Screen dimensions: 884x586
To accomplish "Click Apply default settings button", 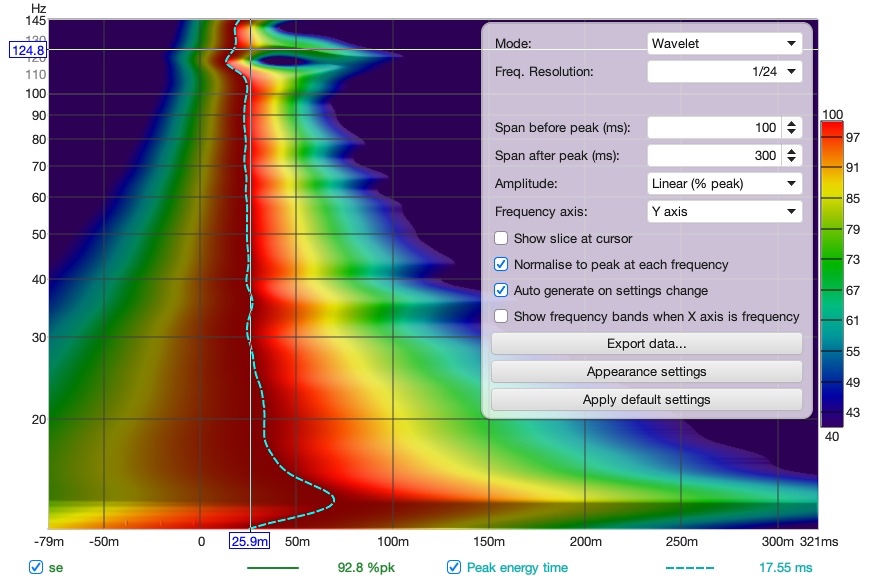I will [647, 400].
